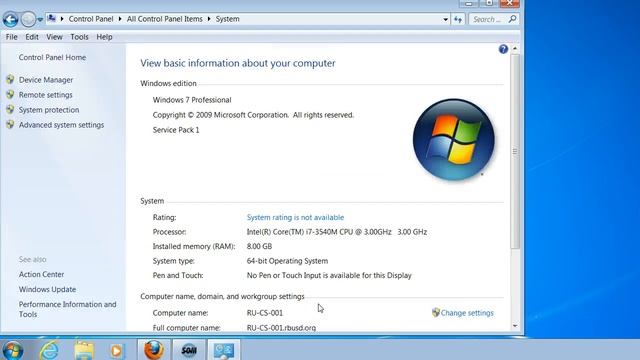The height and width of the screenshot is (360, 640).
Task: Click the shield icon beside Remote settings
Action: tap(10, 94)
